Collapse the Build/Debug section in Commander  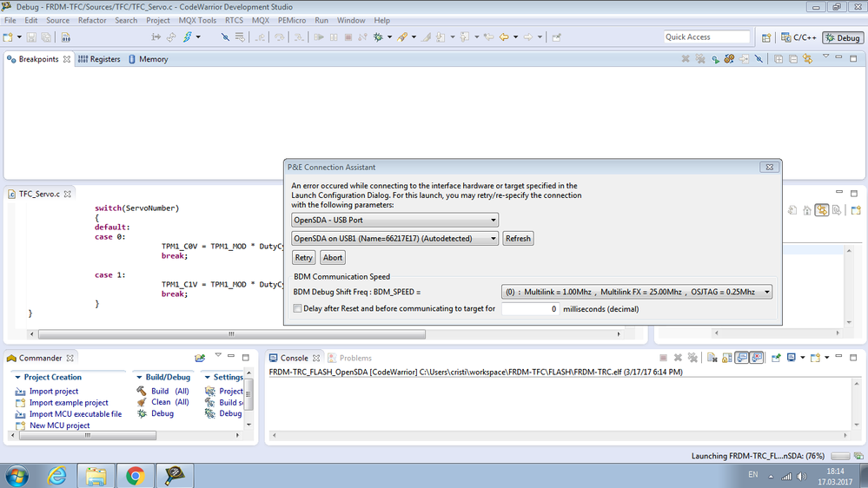139,378
